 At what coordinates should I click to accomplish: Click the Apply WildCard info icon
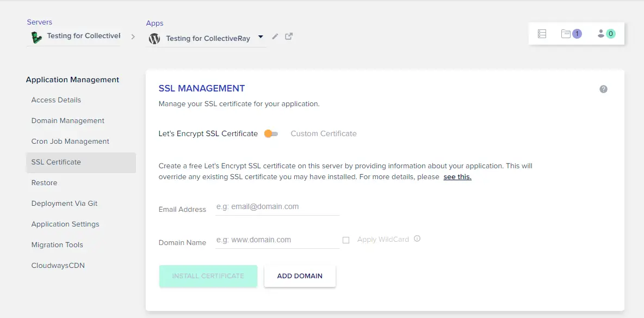(417, 238)
